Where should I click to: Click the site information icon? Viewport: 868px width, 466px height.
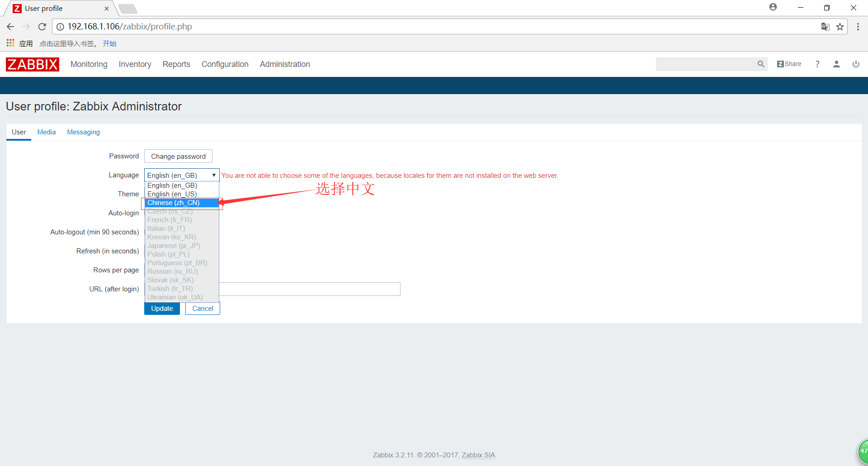coord(60,27)
